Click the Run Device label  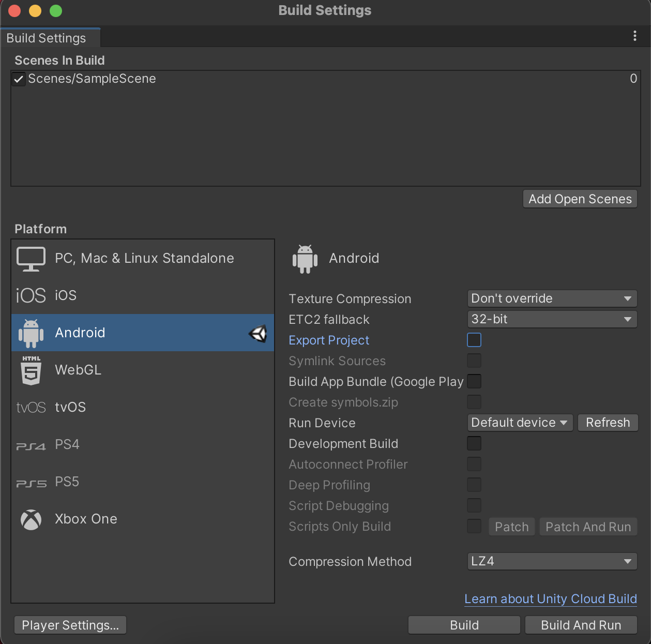[322, 423]
